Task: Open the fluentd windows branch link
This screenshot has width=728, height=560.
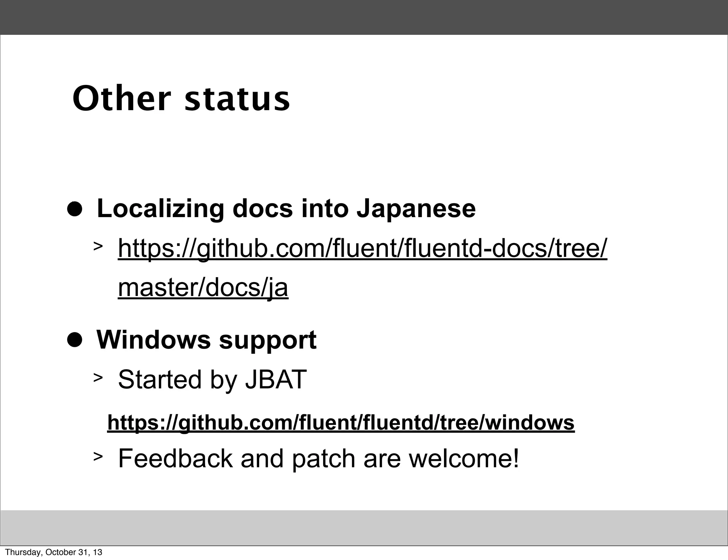Action: click(x=341, y=423)
